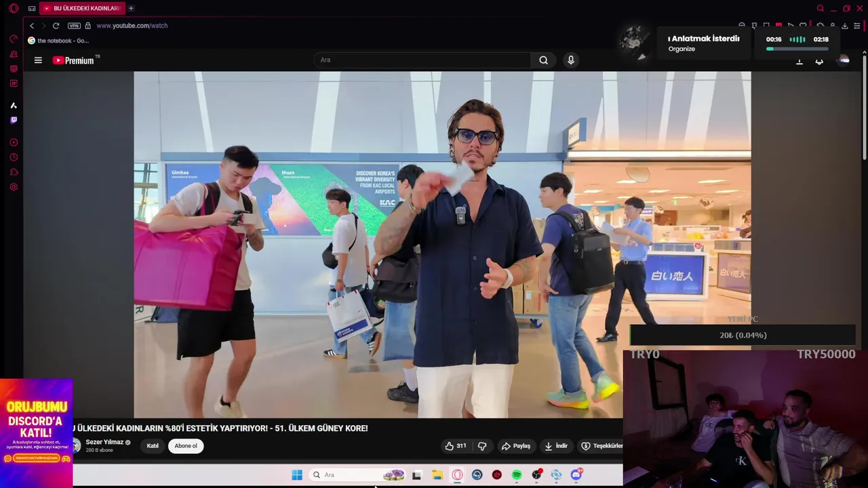
Task: Open Task View on the taskbar
Action: (416, 475)
